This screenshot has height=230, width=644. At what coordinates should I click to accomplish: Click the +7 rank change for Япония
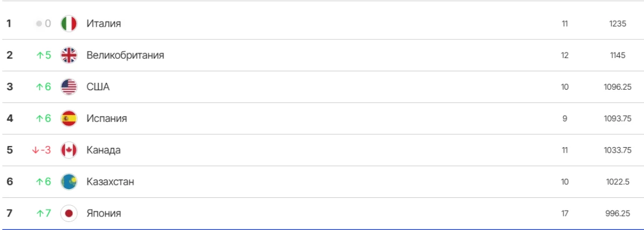point(43,214)
